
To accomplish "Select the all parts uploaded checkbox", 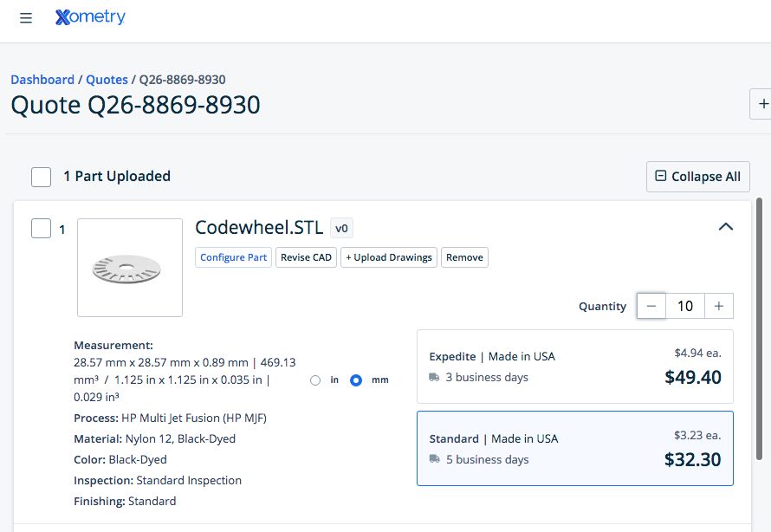I will (x=41, y=177).
